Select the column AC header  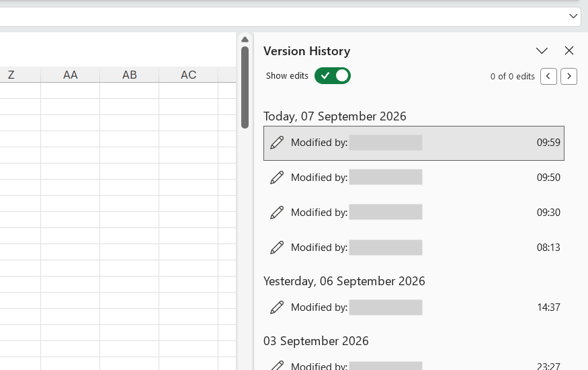tap(188, 75)
